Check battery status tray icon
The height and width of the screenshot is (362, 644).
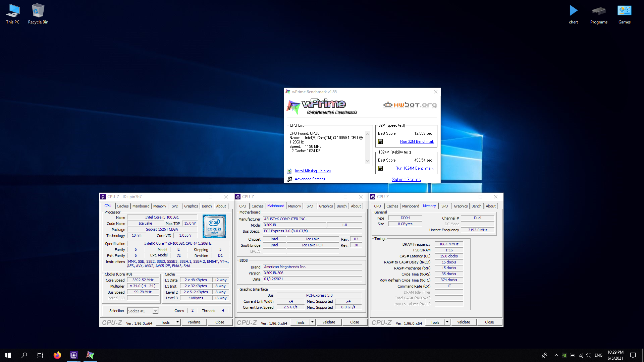click(573, 355)
